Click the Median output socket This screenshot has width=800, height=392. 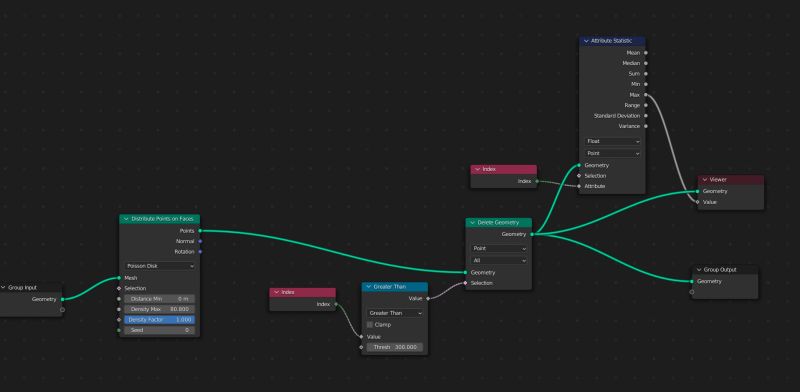click(646, 63)
